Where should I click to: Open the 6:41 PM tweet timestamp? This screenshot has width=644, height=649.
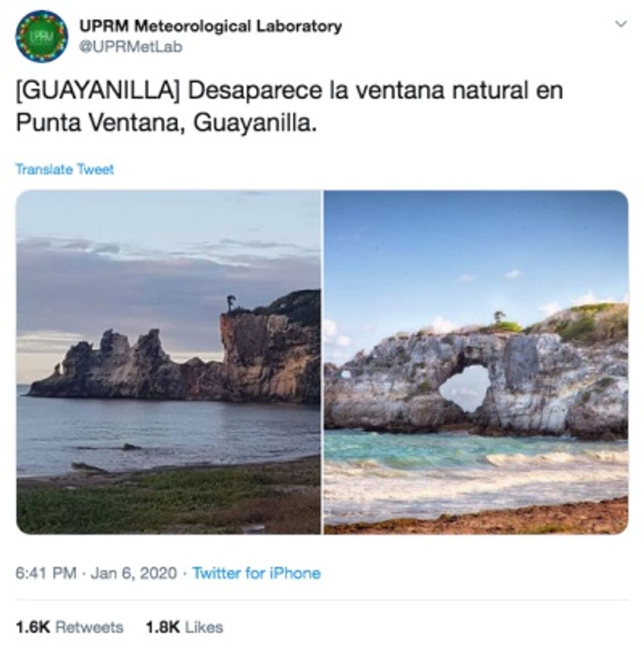[x=46, y=573]
